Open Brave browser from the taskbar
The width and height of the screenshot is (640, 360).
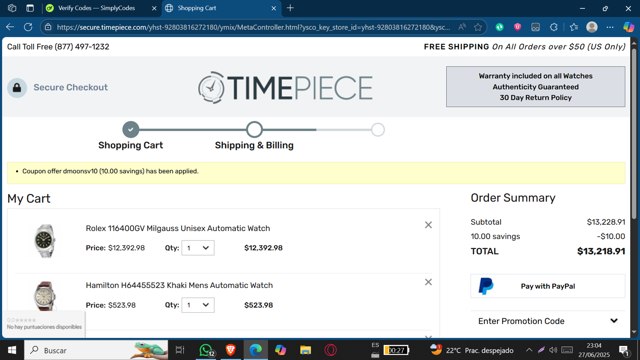(231, 350)
